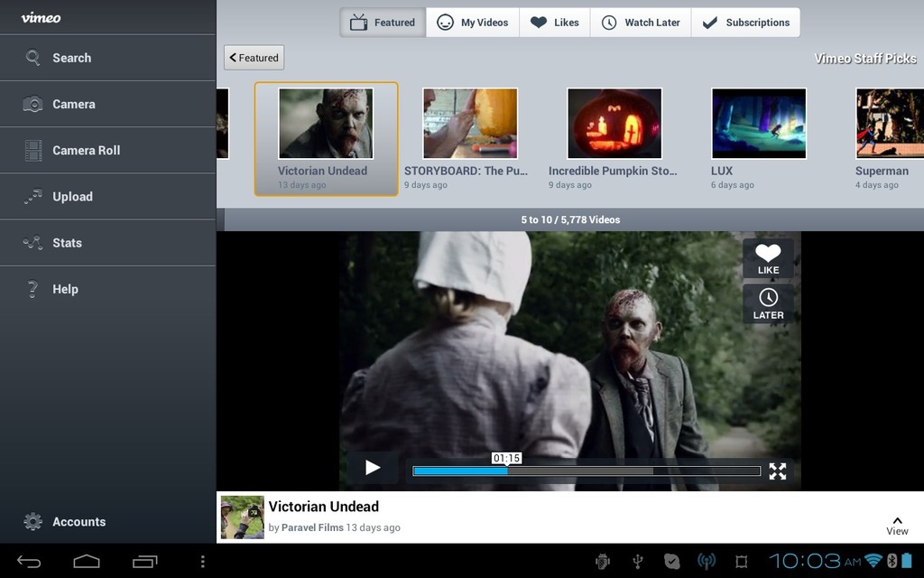The image size is (924, 578).
Task: Tap the Android back button
Action: click(x=29, y=562)
